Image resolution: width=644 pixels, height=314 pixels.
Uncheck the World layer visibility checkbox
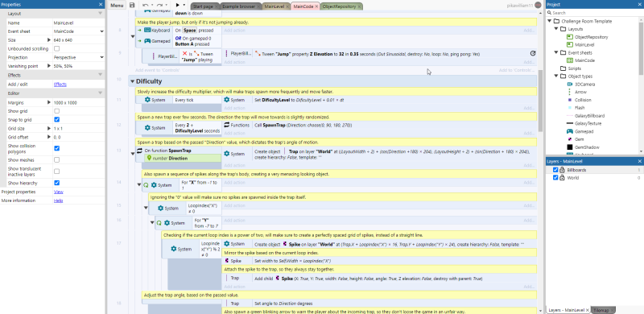(x=555, y=178)
